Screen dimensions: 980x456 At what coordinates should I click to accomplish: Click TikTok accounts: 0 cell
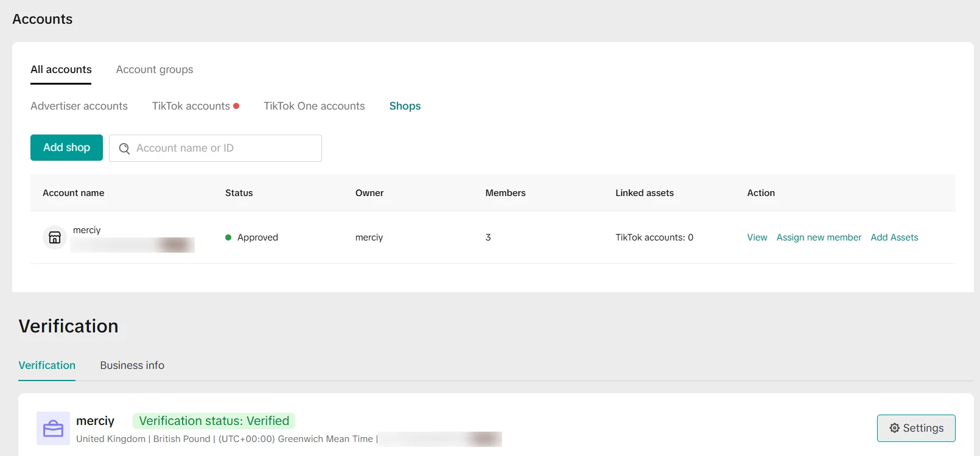tap(654, 237)
